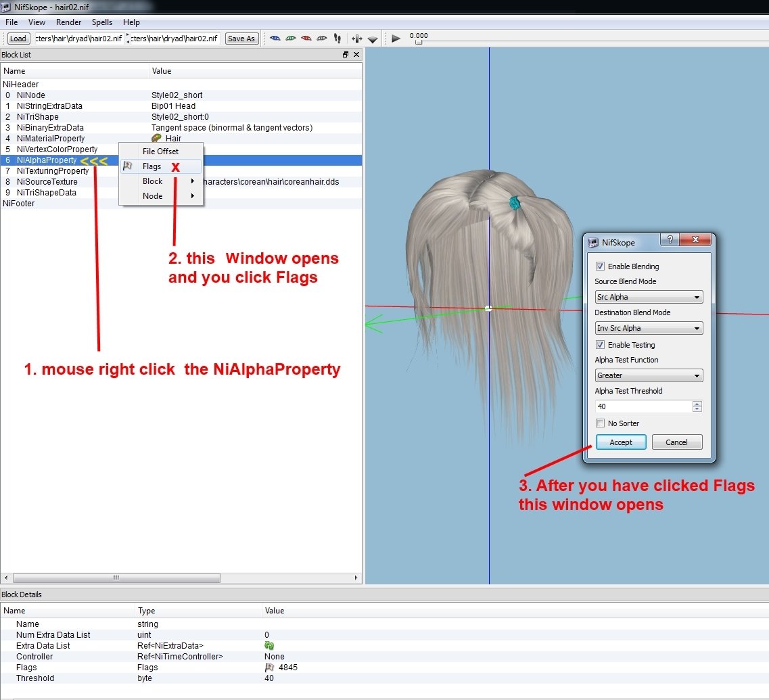The height and width of the screenshot is (700, 769).
Task: Open the Spells menu
Action: tap(102, 22)
